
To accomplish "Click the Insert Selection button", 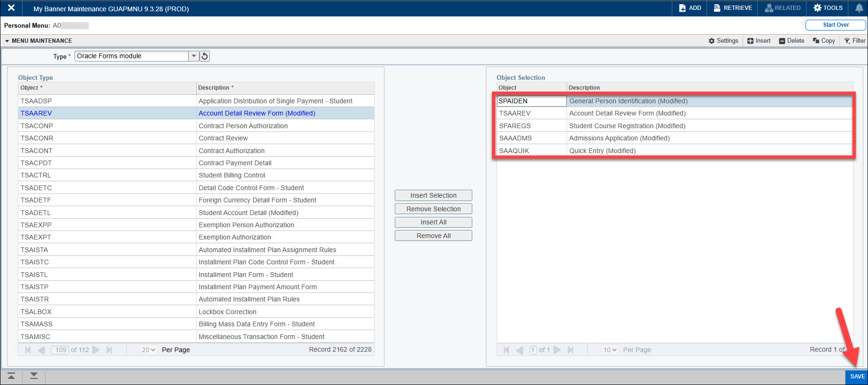I will [433, 195].
